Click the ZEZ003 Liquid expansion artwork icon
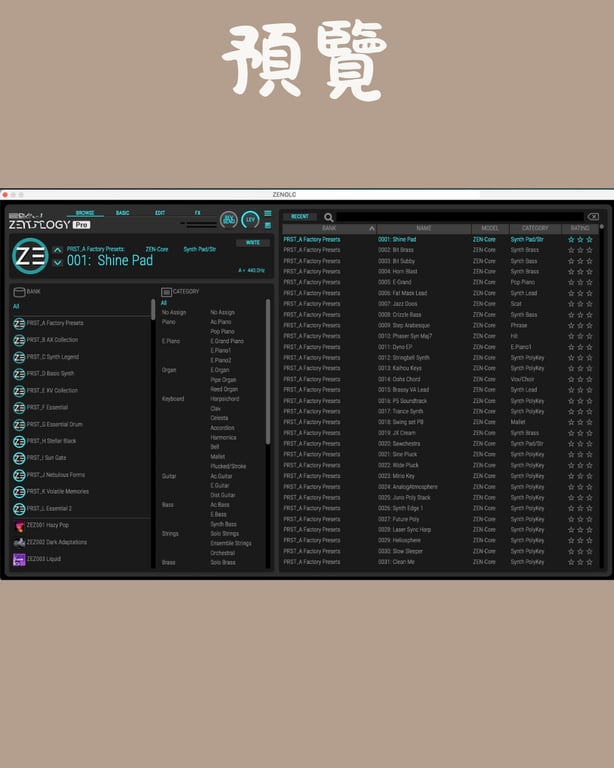This screenshot has height=768, width=614. (19, 559)
